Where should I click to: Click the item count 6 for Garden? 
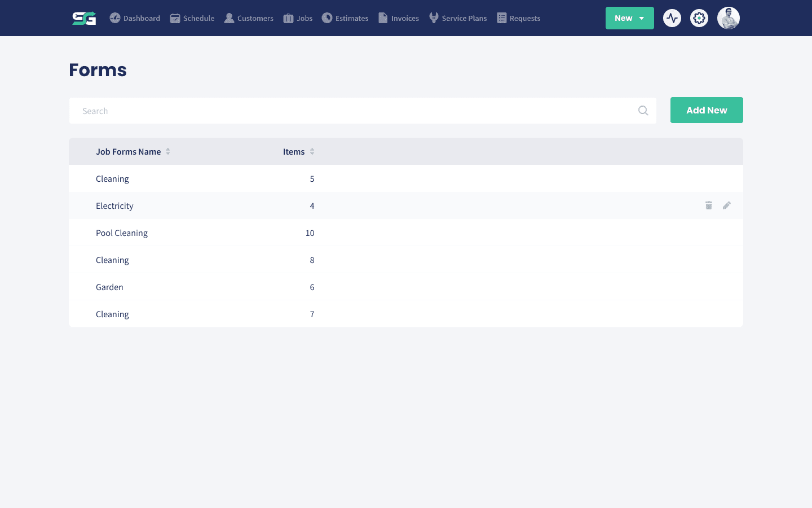tap(312, 287)
